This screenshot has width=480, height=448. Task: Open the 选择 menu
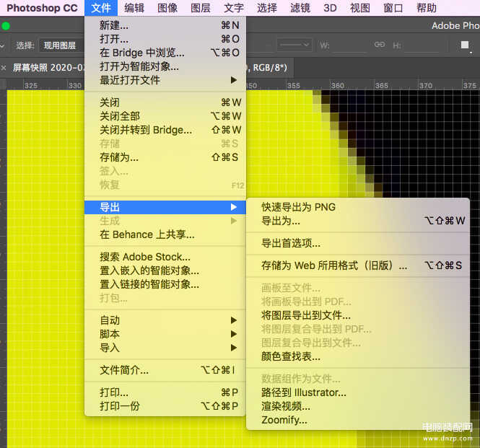[266, 8]
